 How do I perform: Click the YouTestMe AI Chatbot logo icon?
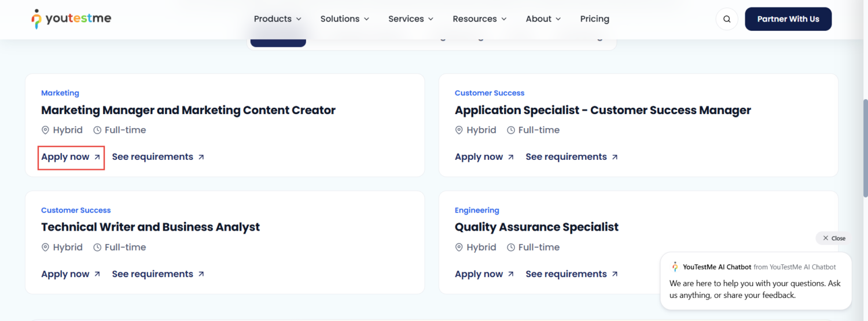click(675, 267)
